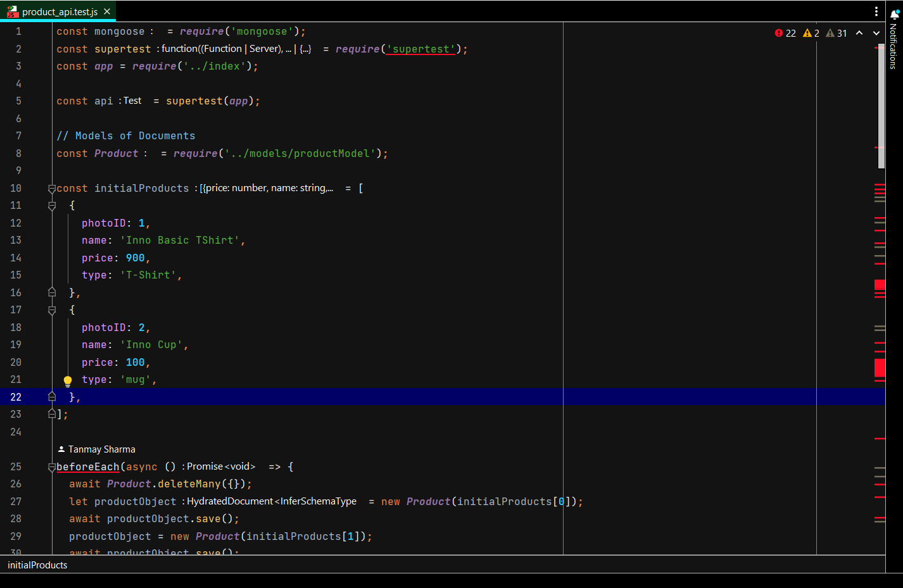Click the yellow warnings count indicator

click(x=811, y=34)
